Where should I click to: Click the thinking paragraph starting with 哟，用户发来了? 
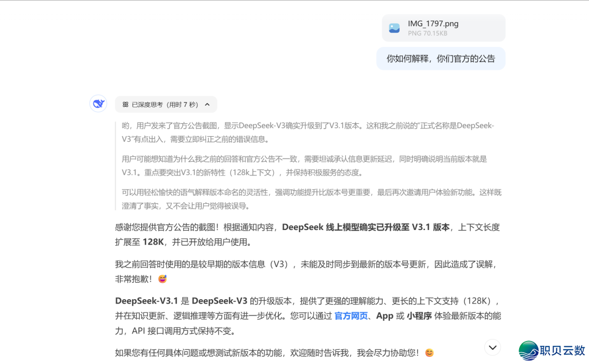tap(308, 132)
